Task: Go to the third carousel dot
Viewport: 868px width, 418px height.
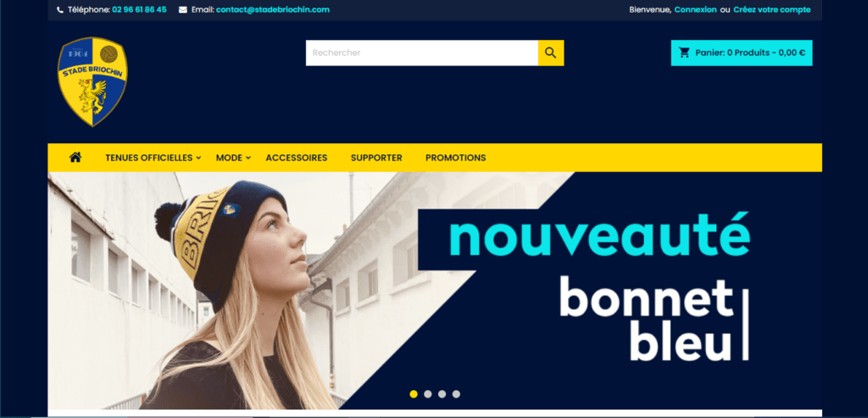Action: pos(442,394)
